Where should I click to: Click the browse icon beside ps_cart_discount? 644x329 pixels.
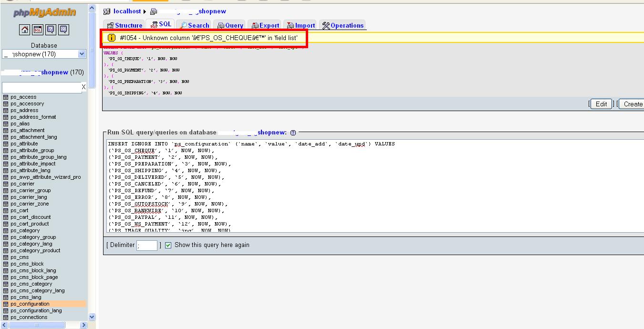point(6,217)
